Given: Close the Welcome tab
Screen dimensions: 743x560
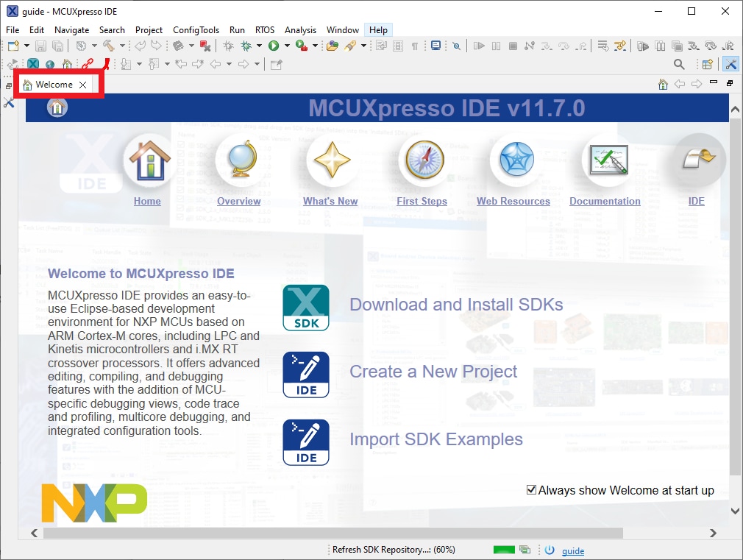Looking at the screenshot, I should [83, 85].
